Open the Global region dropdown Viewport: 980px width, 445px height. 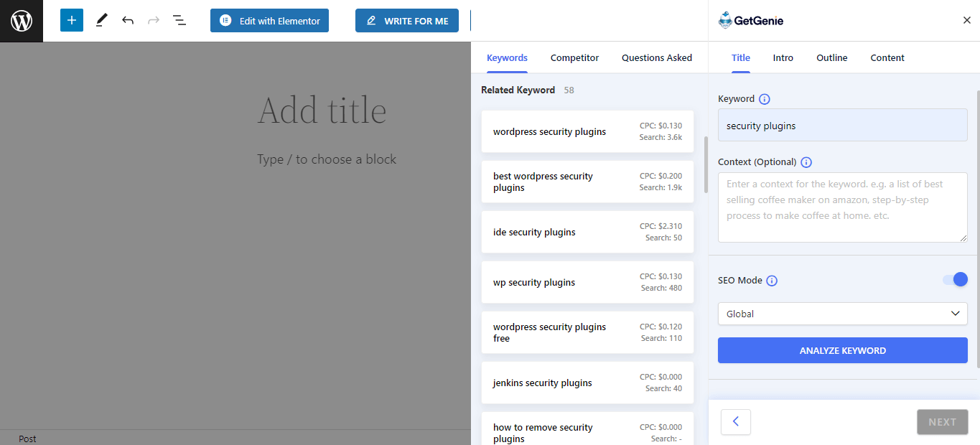(x=843, y=314)
